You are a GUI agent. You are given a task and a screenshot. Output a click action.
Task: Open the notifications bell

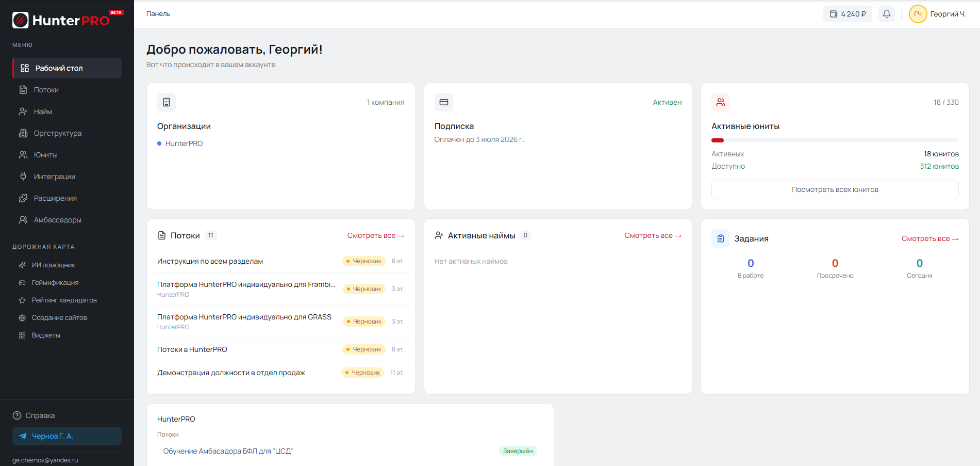click(x=887, y=14)
